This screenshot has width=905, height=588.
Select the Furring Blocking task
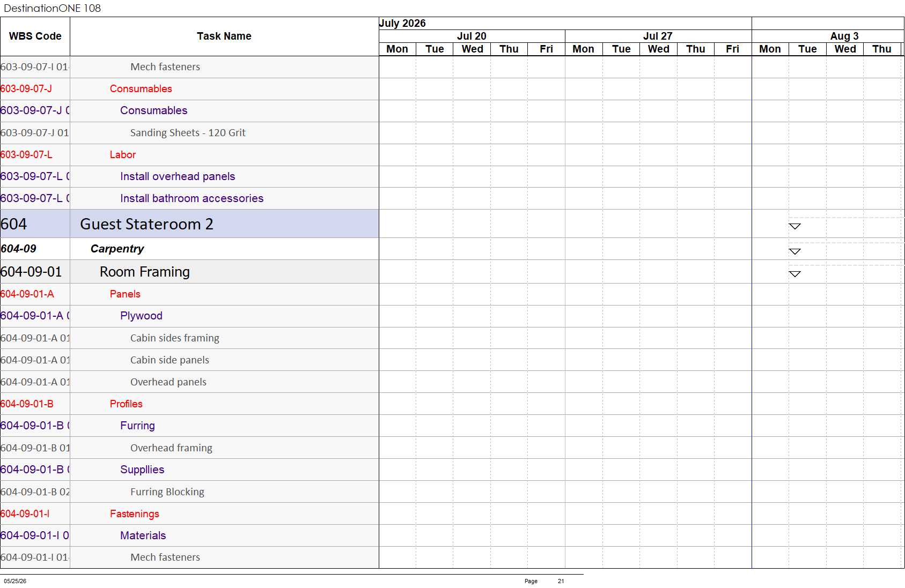(x=224, y=492)
